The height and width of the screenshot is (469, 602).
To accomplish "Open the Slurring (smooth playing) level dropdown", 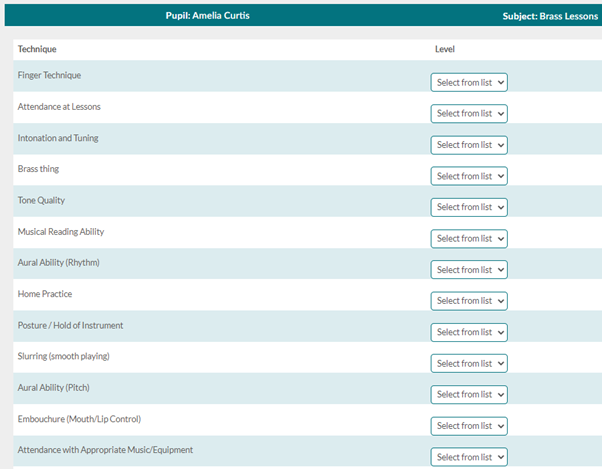I will pyautogui.click(x=469, y=363).
